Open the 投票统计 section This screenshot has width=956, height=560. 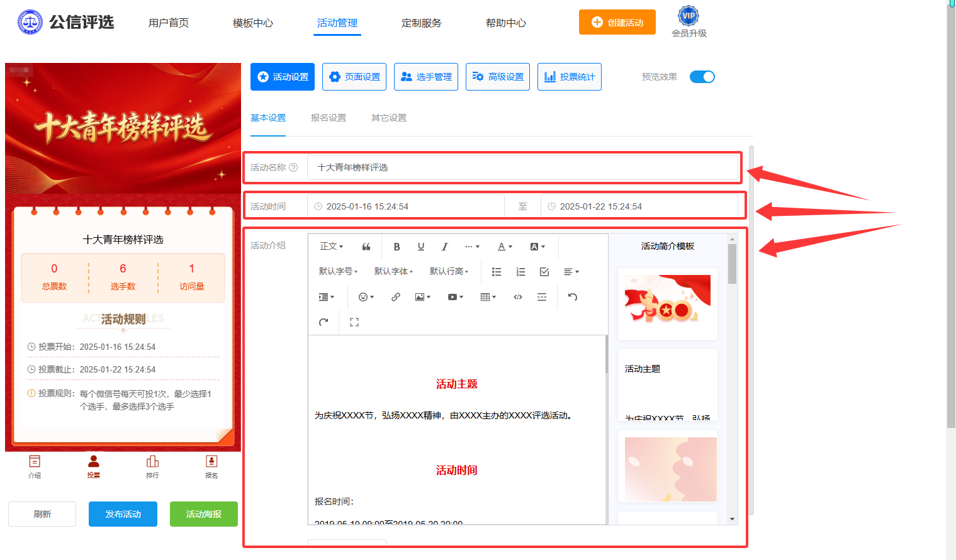[x=570, y=77]
